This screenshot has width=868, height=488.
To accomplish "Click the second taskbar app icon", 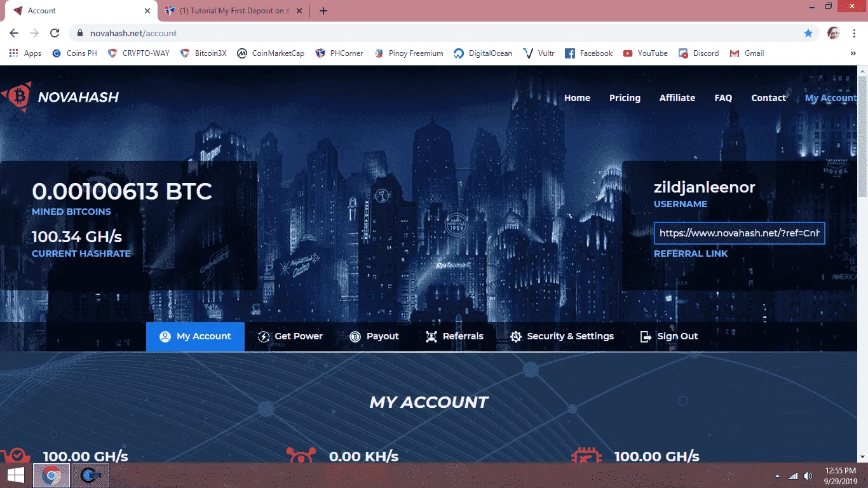I will (90, 475).
